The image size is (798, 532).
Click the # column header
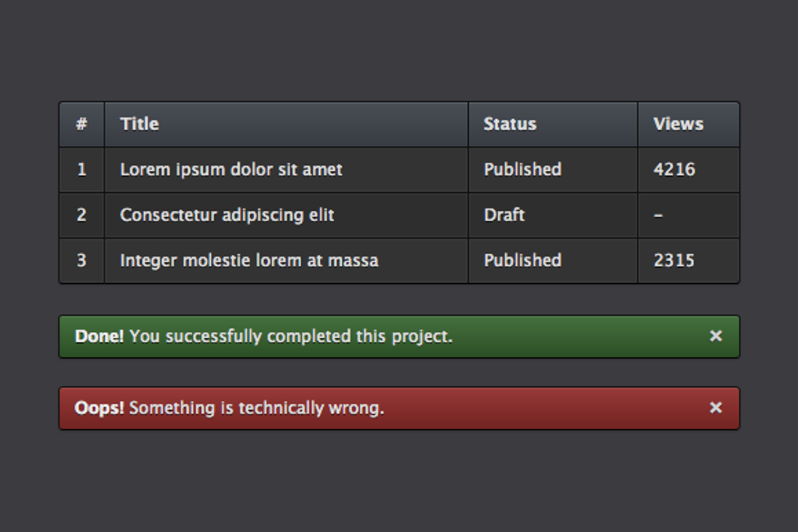pos(82,124)
